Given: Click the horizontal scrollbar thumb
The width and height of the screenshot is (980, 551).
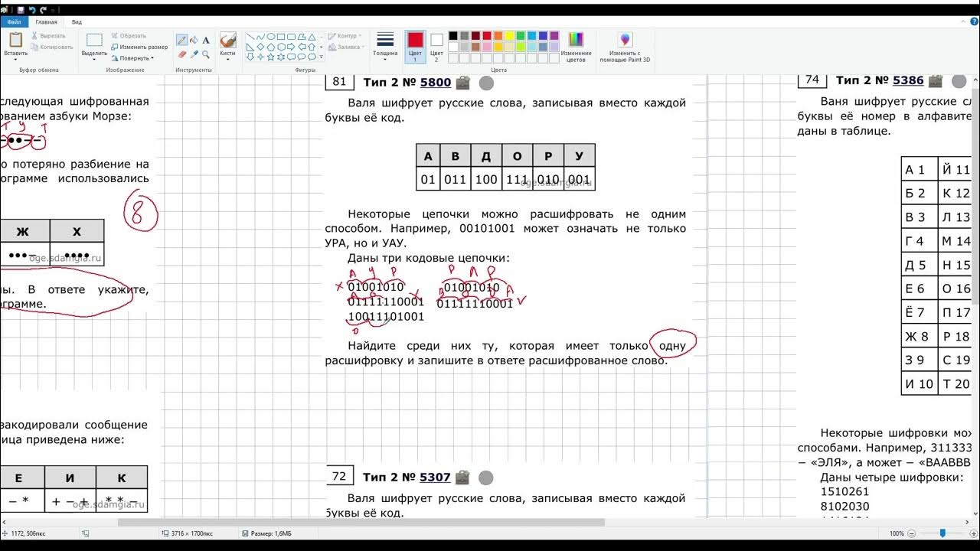Looking at the screenshot, I should click(x=361, y=523).
